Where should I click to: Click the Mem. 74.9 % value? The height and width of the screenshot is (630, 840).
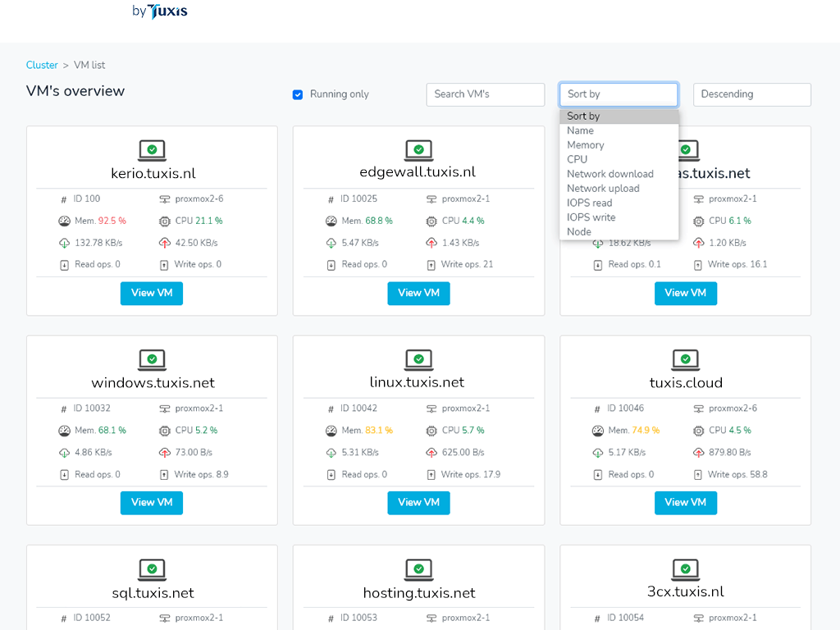(x=634, y=430)
